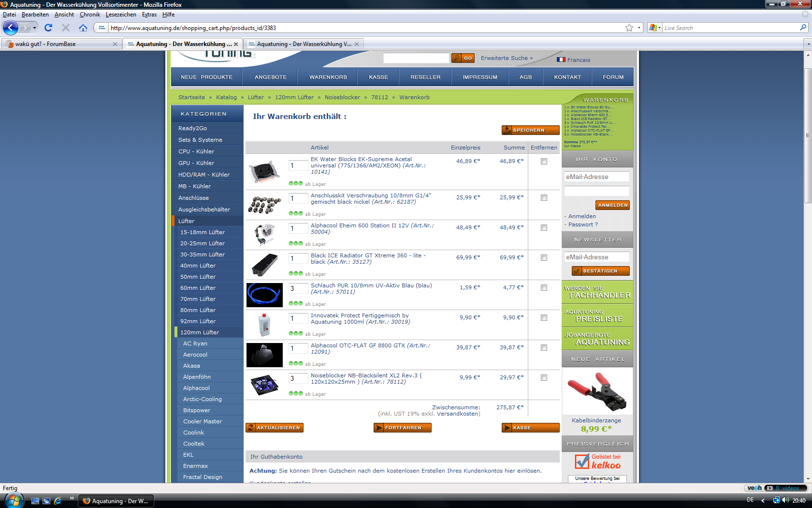The width and height of the screenshot is (812, 508).
Task: Open the Innovatek Protect bottle thumbnail
Action: (x=264, y=325)
